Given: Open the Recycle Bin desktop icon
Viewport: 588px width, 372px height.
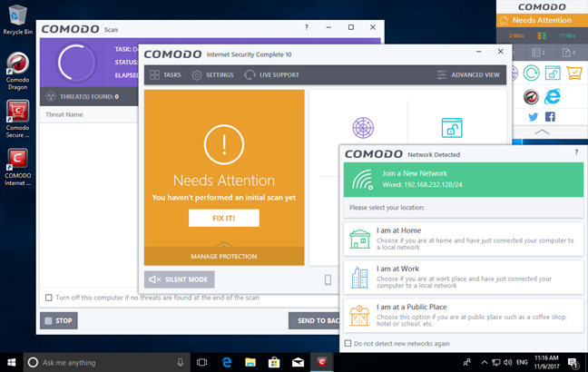Looking at the screenshot, I should click(x=17, y=20).
